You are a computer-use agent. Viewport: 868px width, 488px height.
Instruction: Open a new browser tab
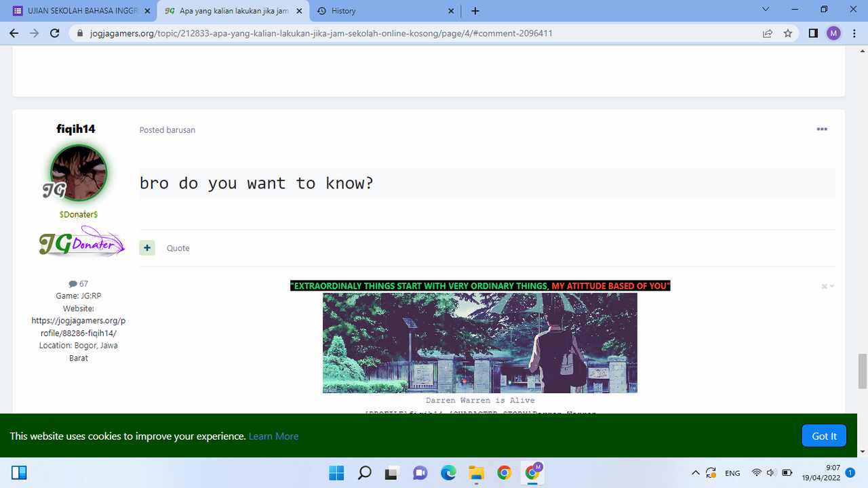tap(475, 11)
